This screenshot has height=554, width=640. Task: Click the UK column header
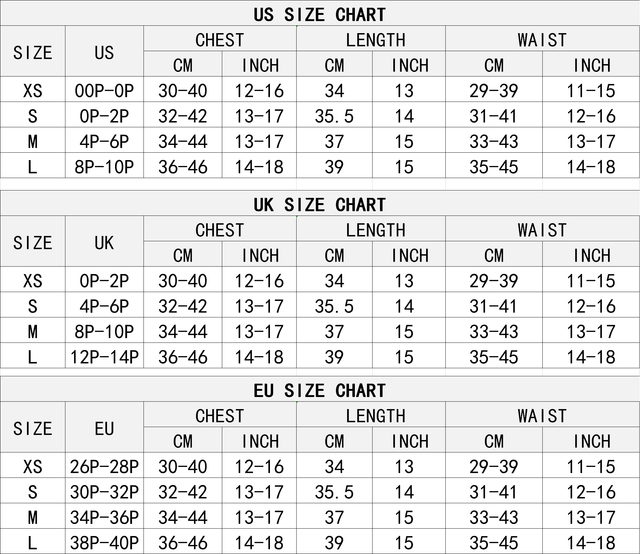[x=104, y=242]
